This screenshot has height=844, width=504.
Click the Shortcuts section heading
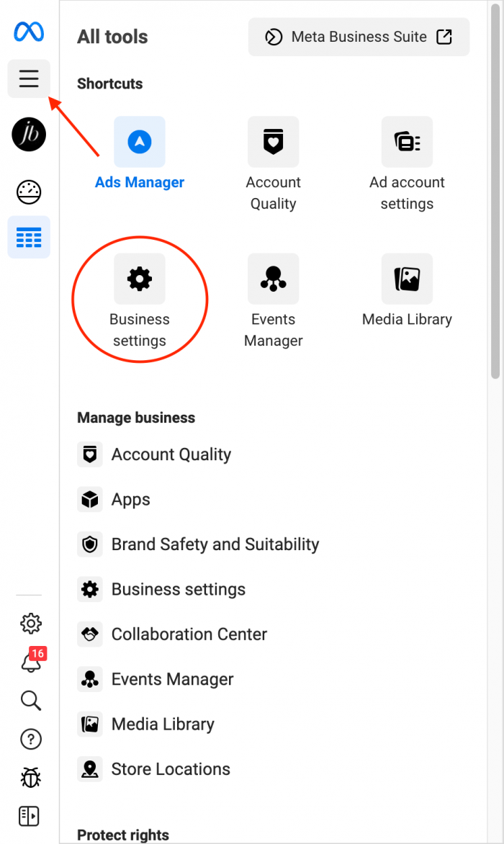[109, 84]
